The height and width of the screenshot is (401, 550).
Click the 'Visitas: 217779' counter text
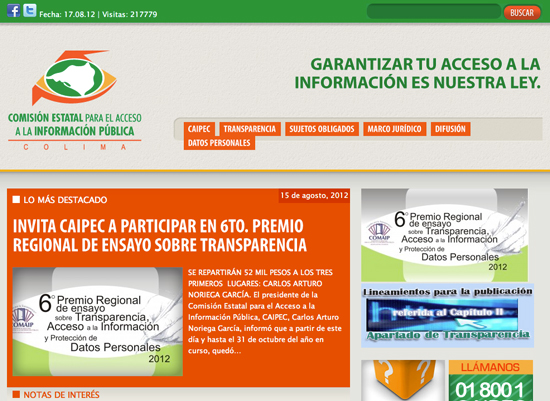click(129, 14)
